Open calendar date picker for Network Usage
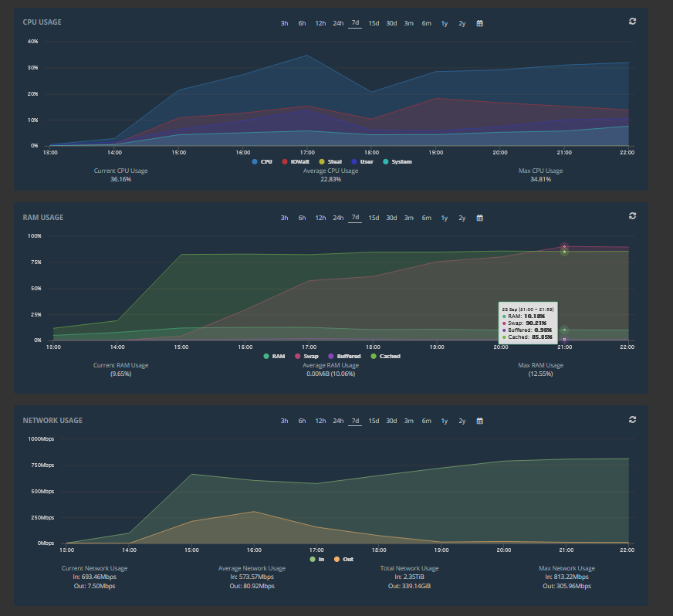Screen dimensions: 673x616 click(479, 421)
